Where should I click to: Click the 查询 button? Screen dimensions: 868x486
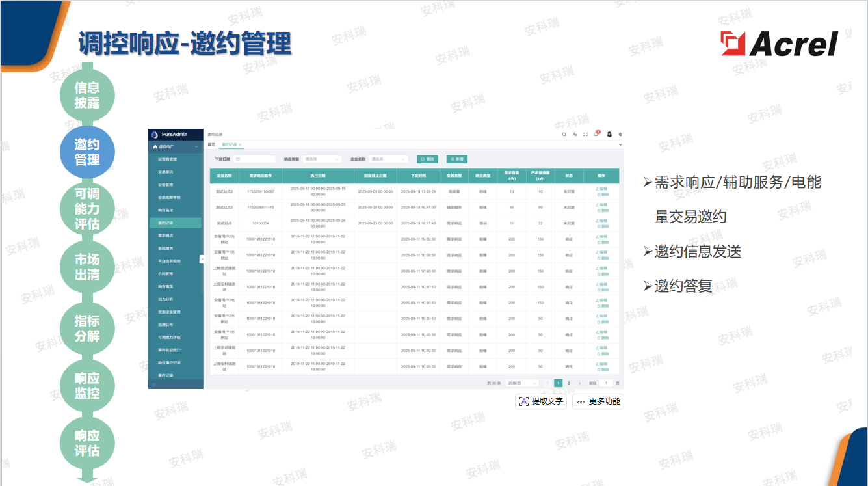point(427,159)
